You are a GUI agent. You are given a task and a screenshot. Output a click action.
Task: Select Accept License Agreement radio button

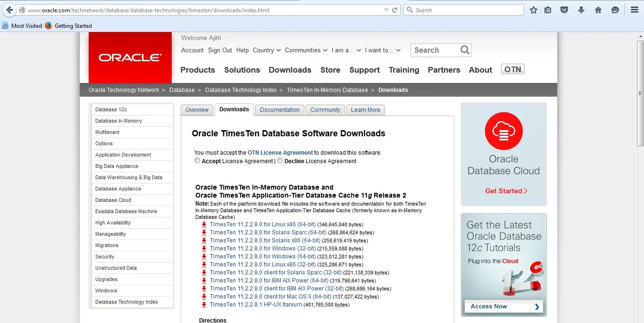pyautogui.click(x=197, y=161)
